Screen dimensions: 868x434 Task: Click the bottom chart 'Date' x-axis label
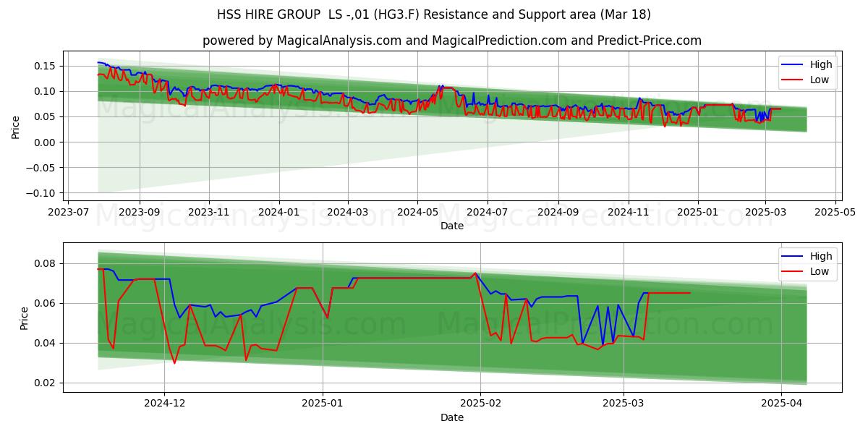452,417
